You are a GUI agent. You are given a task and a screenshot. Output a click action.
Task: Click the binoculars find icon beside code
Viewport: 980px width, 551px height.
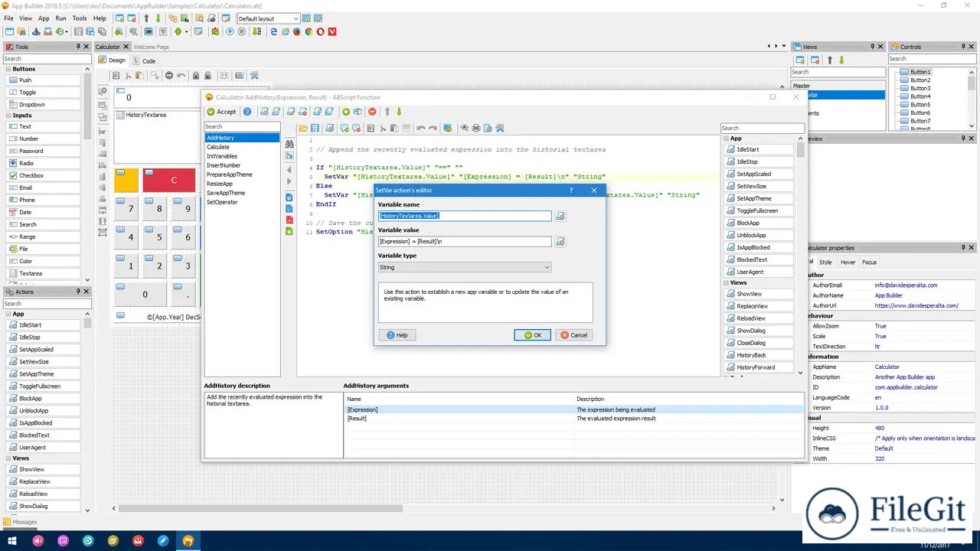289,144
